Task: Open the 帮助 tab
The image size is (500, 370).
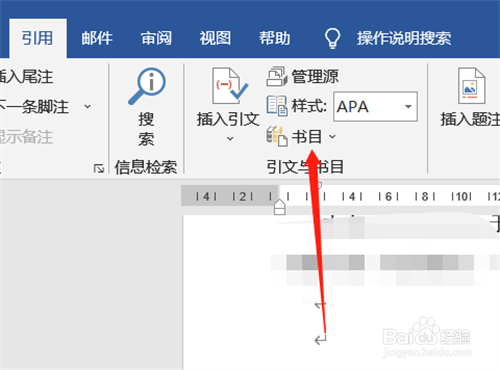Action: point(274,38)
